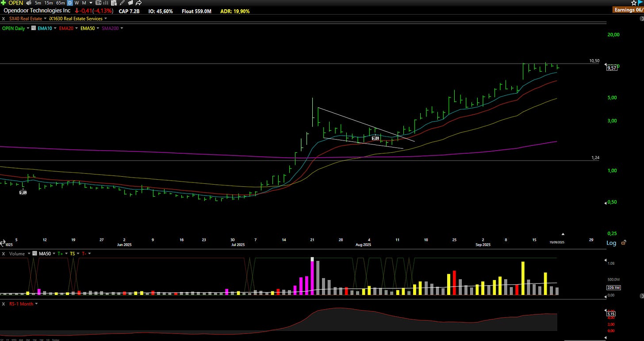The image size is (644, 341).
Task: Open the T+ indicator dropdown
Action: pos(66,254)
